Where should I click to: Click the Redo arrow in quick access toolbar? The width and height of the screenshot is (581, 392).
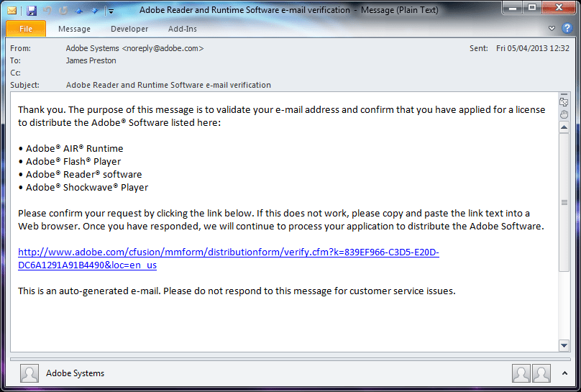click(x=63, y=10)
